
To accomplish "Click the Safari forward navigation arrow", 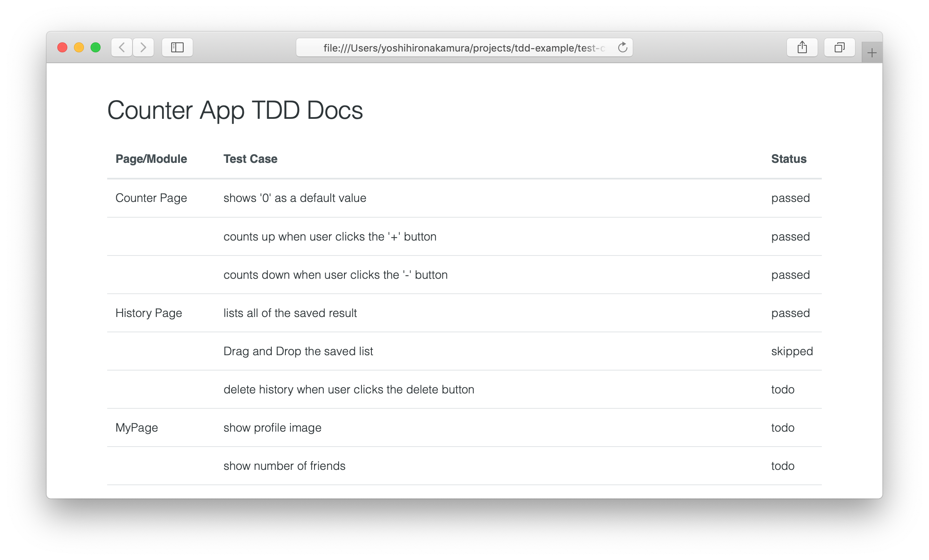I will click(143, 47).
